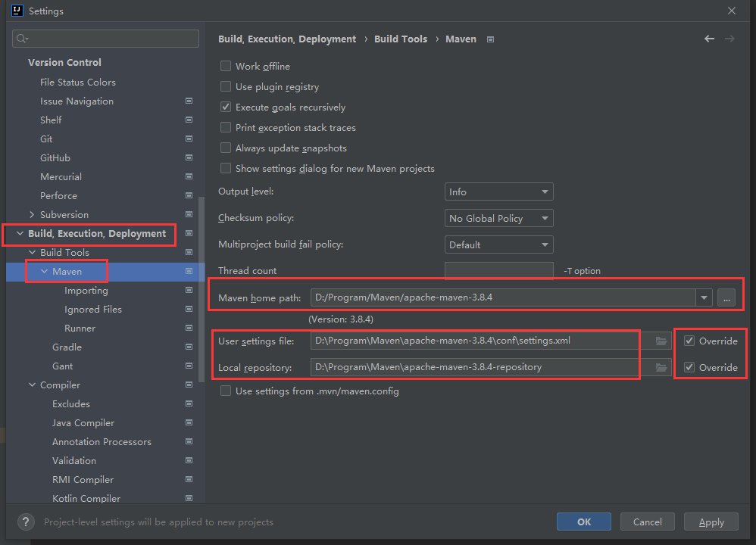Click project icon next to Build Tools
This screenshot has width=756, height=545.
(x=189, y=252)
